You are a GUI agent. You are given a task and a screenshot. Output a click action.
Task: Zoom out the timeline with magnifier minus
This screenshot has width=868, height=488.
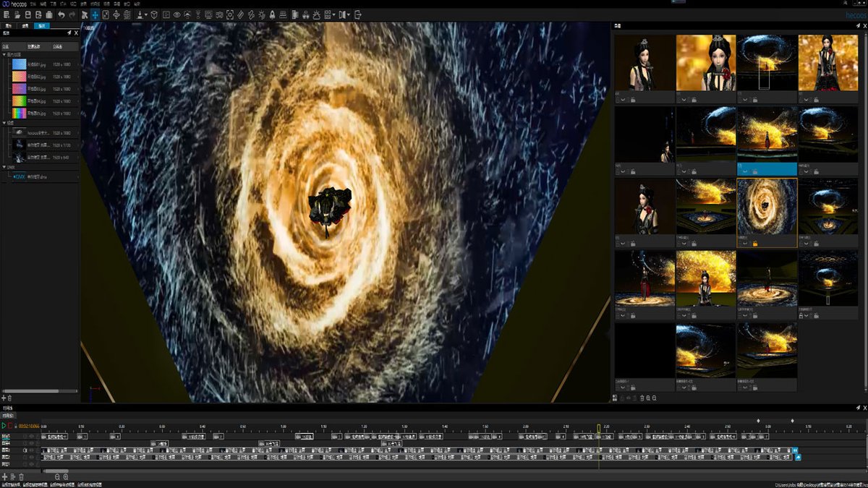[x=57, y=476]
